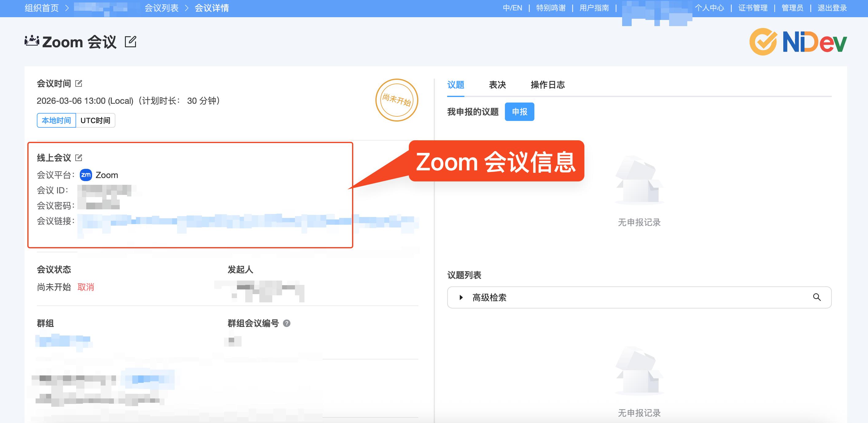This screenshot has width=868, height=423.
Task: Open the 线上会议 edit pencil icon
Action: pos(79,157)
